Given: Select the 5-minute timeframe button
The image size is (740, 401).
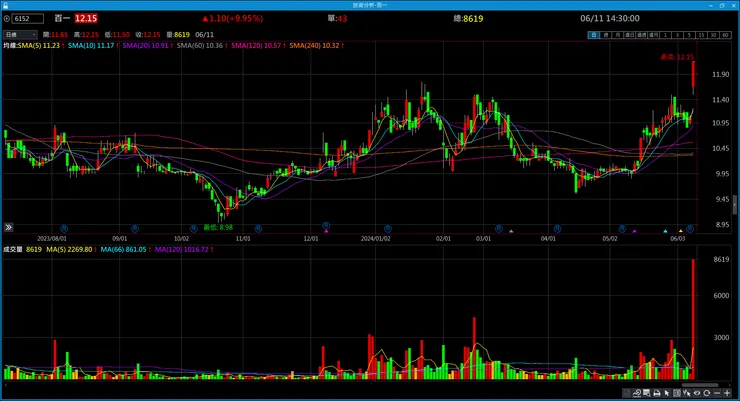Looking at the screenshot, I should pyautogui.click(x=689, y=35).
